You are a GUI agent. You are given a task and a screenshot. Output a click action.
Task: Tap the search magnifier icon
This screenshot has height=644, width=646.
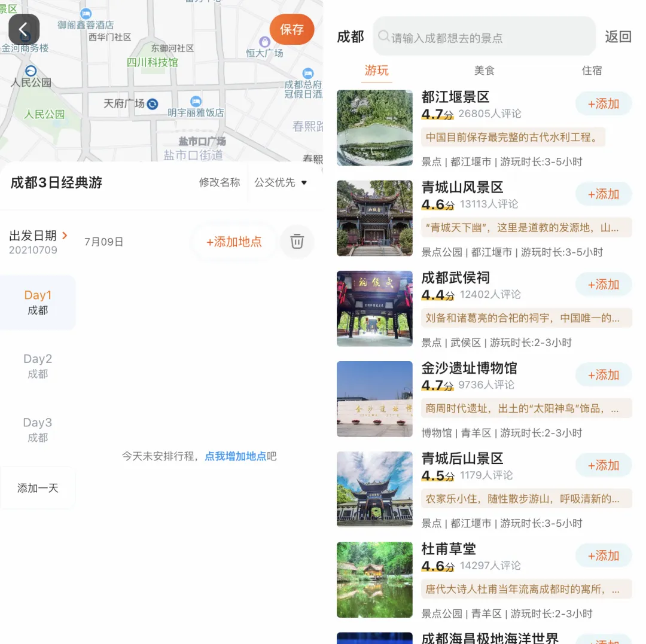coord(383,36)
